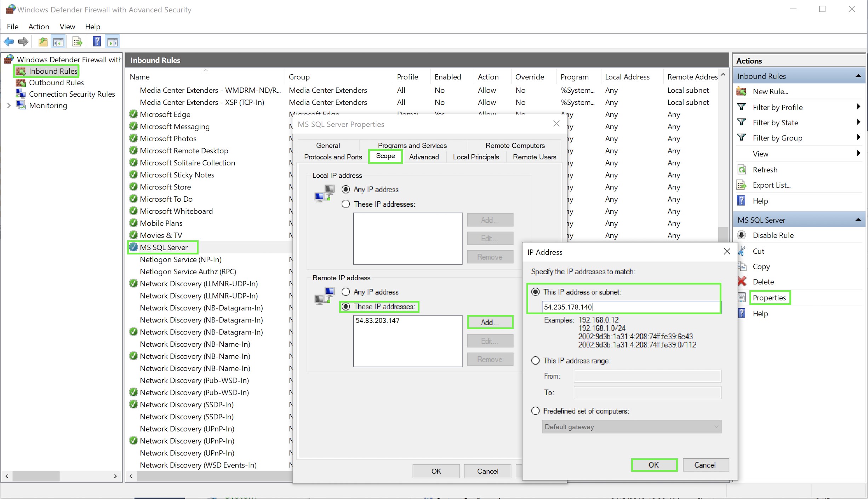
Task: Switch to the Advanced tab
Action: pos(424,157)
